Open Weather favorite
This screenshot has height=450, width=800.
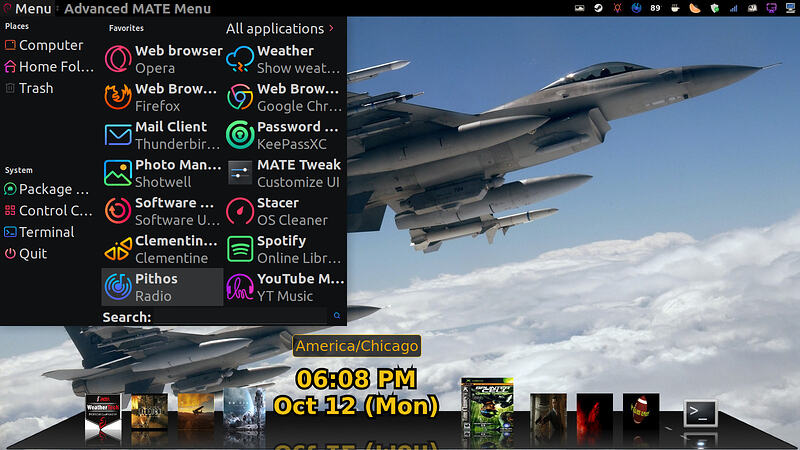click(x=285, y=59)
